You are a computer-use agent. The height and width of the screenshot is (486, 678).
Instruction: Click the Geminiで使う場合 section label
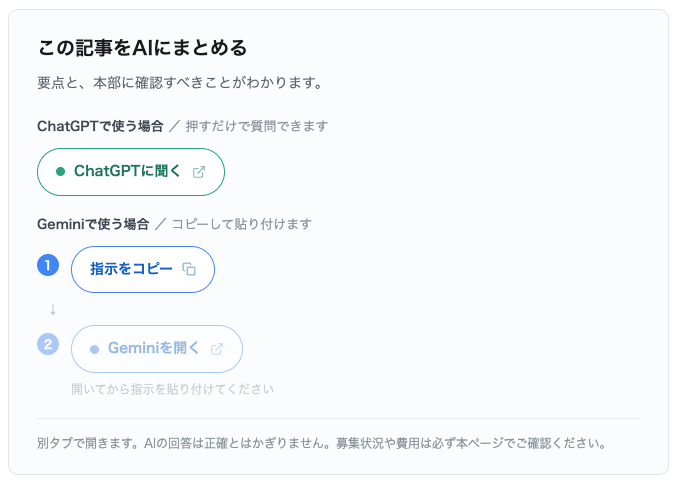click(x=93, y=224)
